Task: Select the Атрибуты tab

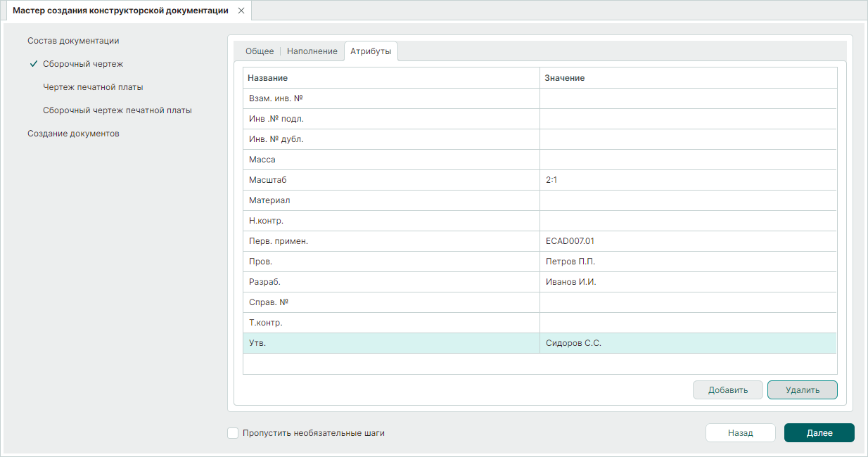Action: click(371, 52)
